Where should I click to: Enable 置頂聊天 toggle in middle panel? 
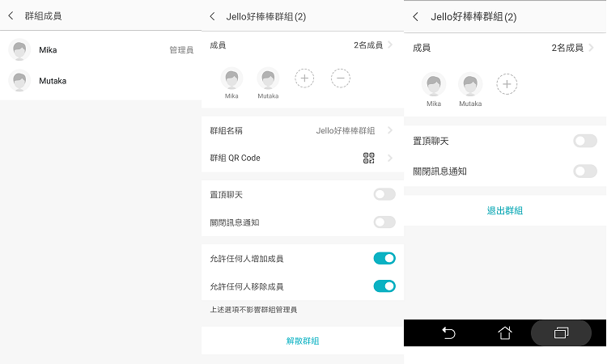(x=384, y=194)
